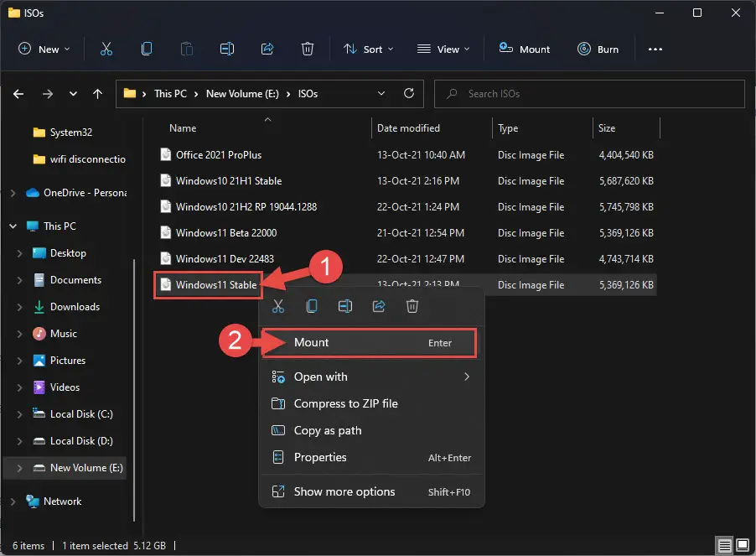Click This PC in the address bar

coord(170,94)
